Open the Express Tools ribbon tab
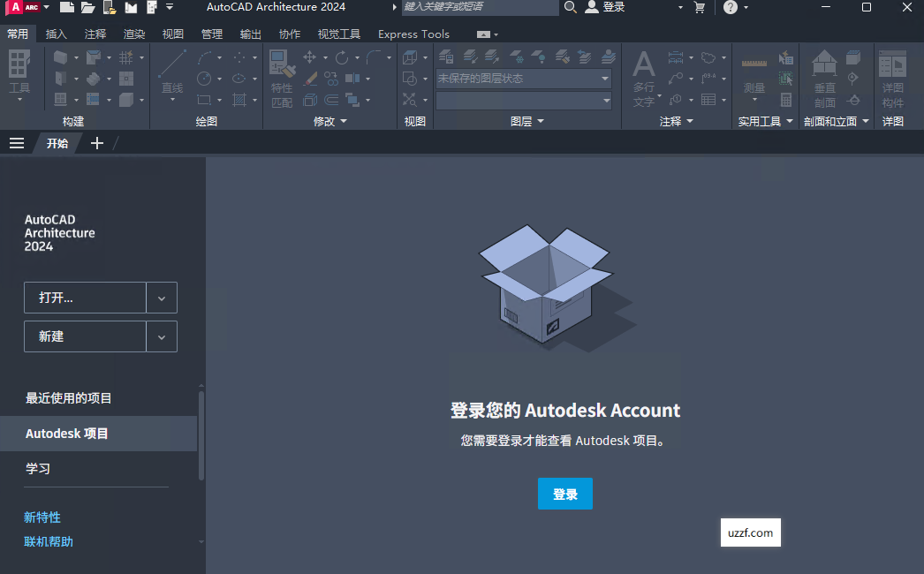The height and width of the screenshot is (574, 924). point(413,34)
